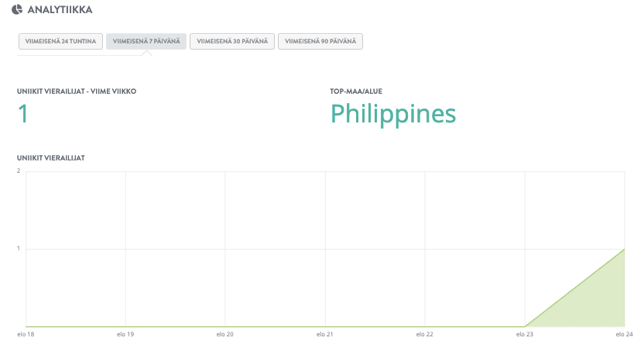Image resolution: width=644 pixels, height=348 pixels.
Task: Click the elo 18 axis label
Action: tap(26, 335)
